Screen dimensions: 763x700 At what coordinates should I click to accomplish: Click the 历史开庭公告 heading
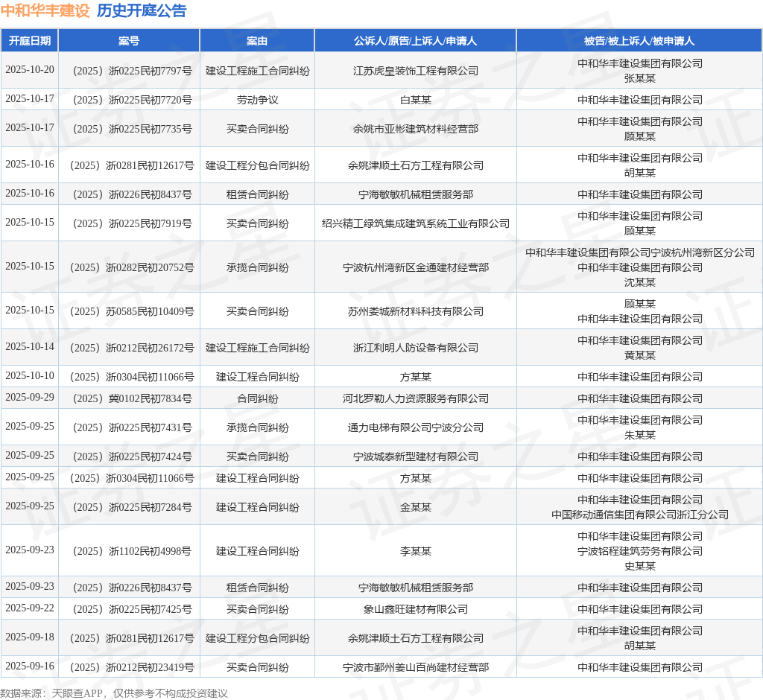(x=141, y=10)
